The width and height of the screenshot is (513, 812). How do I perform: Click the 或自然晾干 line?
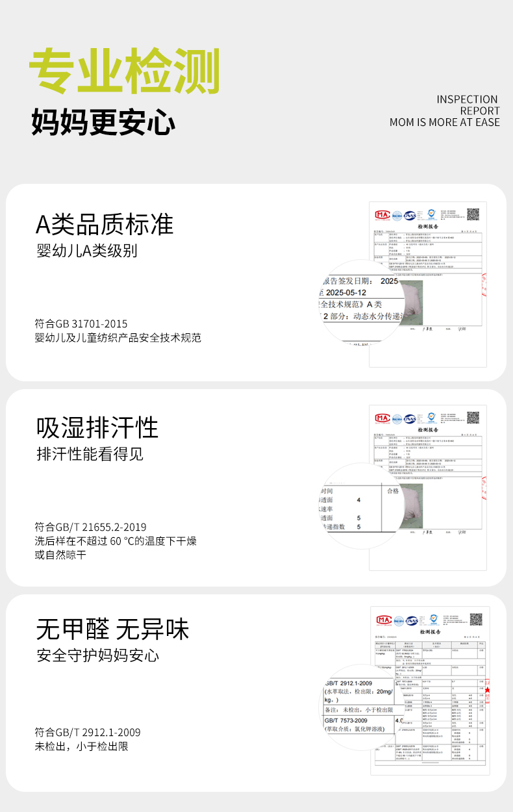(x=60, y=555)
